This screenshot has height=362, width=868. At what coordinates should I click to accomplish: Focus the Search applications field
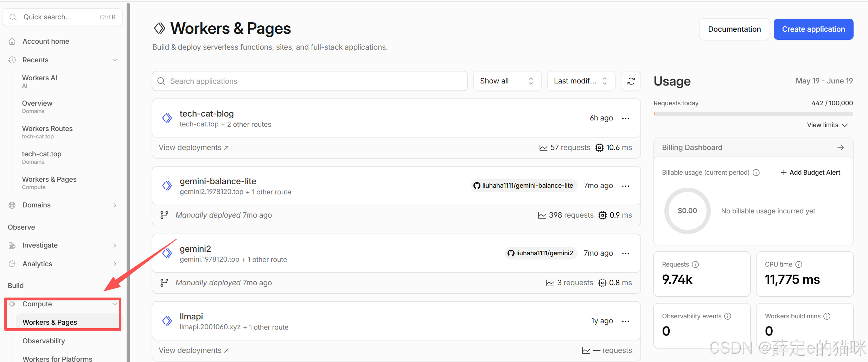310,81
